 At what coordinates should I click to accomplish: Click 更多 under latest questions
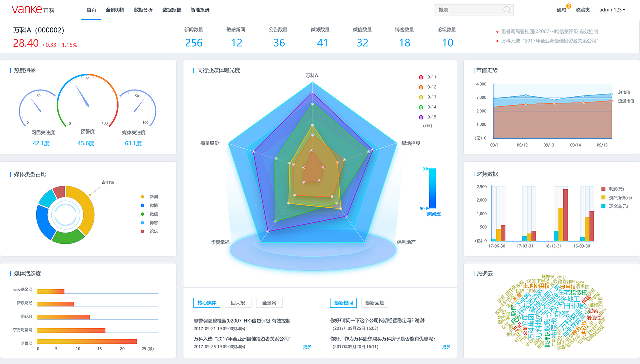click(x=446, y=347)
